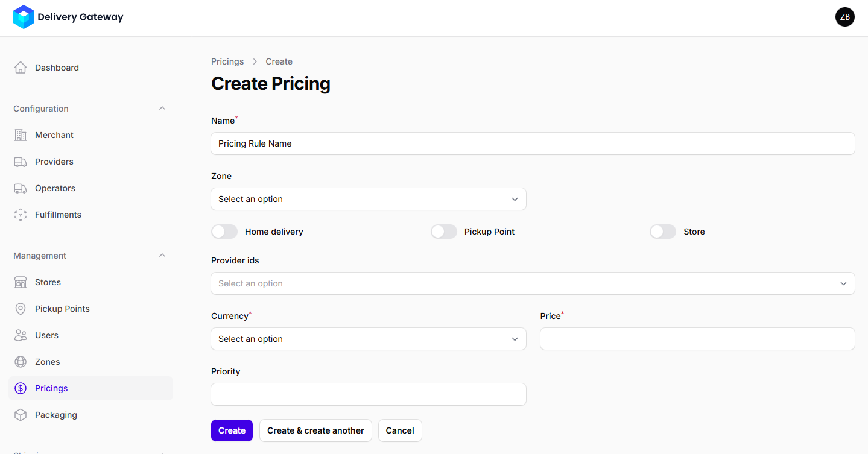This screenshot has width=868, height=454.
Task: Go to Users in the sidebar
Action: tap(46, 335)
